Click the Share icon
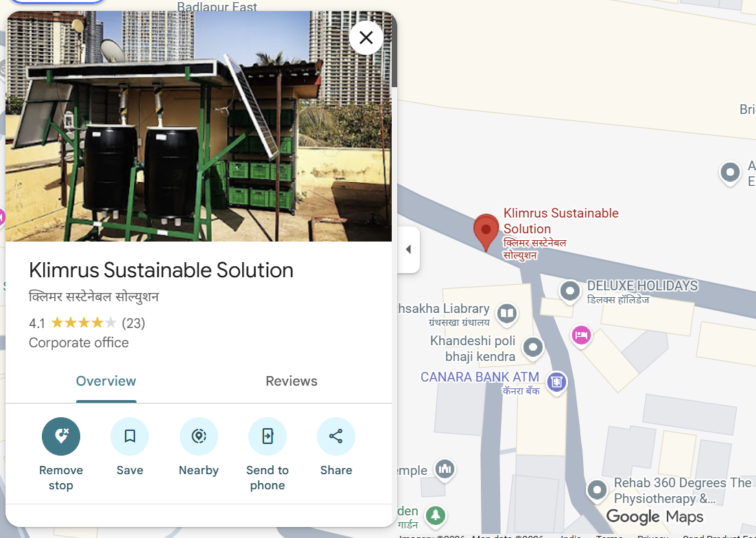 pyautogui.click(x=336, y=436)
